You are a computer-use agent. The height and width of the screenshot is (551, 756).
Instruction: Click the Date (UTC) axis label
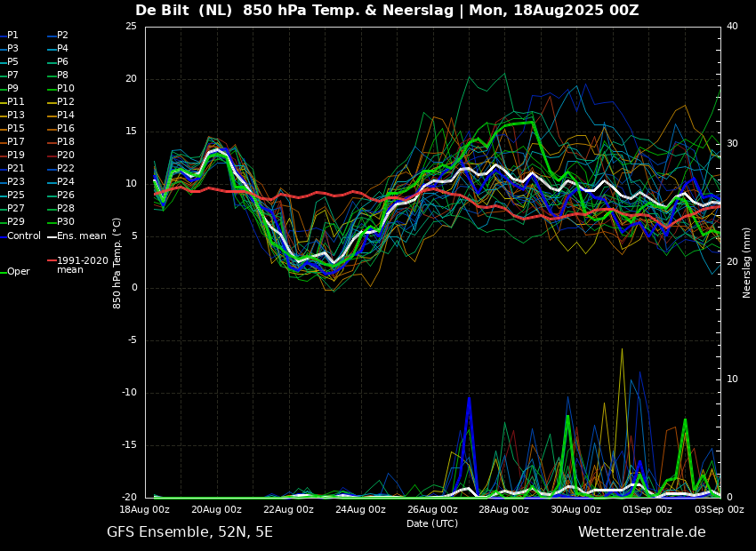432,523
